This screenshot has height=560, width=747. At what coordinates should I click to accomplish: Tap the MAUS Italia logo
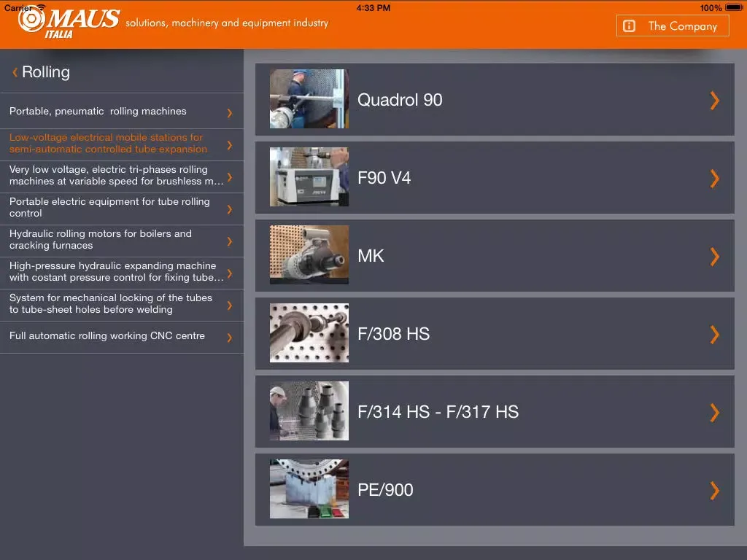pos(69,23)
